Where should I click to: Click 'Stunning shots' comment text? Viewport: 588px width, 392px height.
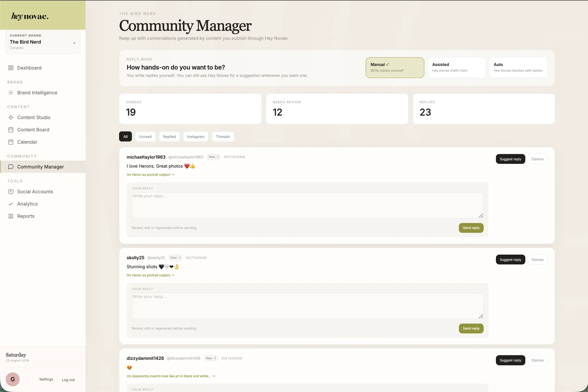153,267
